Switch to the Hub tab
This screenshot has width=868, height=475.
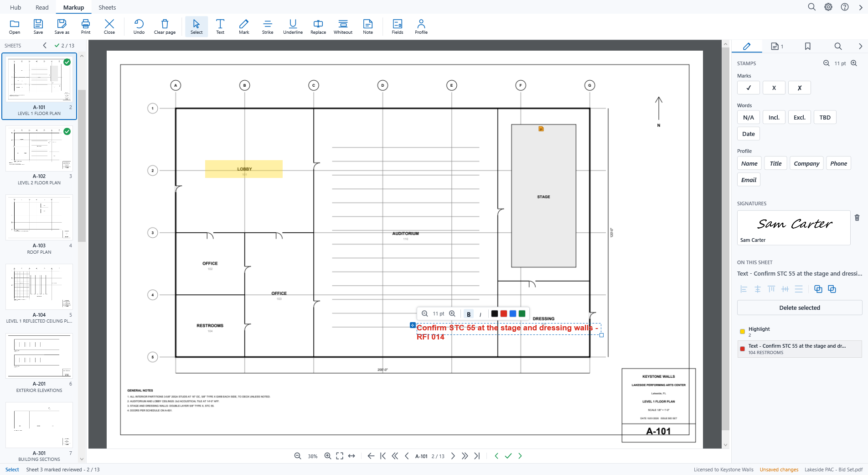15,7
